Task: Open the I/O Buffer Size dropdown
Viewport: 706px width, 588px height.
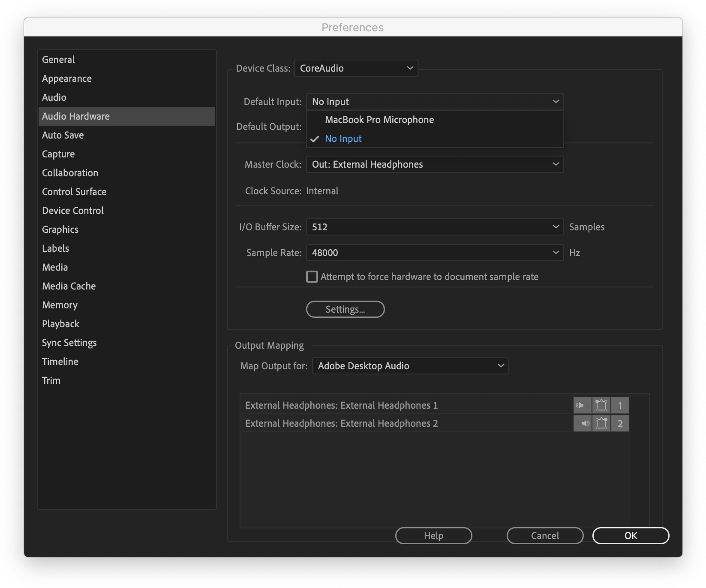Action: pyautogui.click(x=435, y=227)
